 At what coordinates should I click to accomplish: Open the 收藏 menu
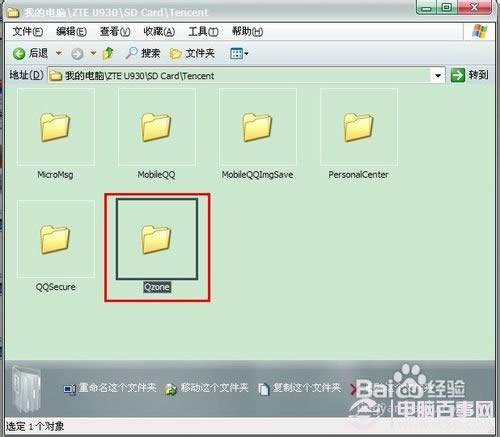click(159, 32)
